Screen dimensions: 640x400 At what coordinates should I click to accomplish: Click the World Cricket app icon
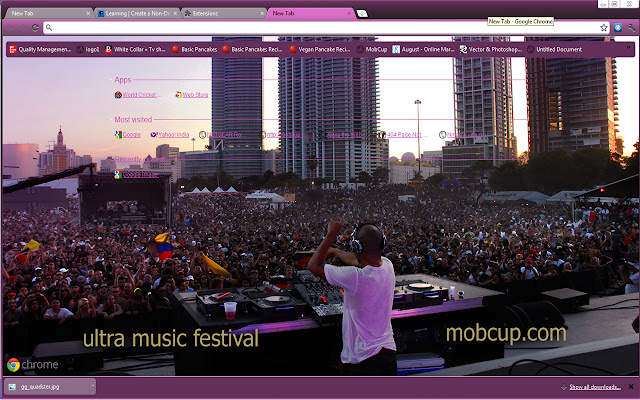tap(118, 95)
